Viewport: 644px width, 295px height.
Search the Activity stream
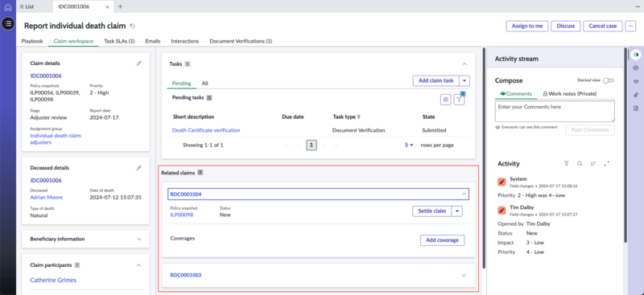[580, 163]
